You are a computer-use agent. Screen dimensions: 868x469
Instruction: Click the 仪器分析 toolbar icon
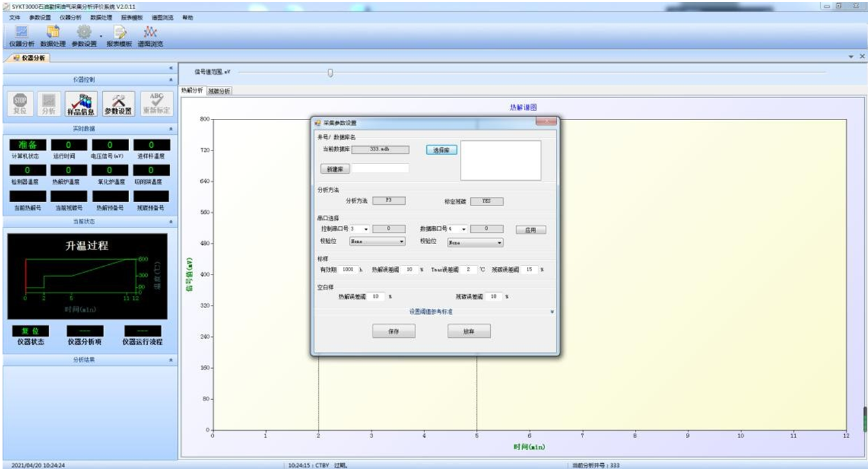coord(23,32)
